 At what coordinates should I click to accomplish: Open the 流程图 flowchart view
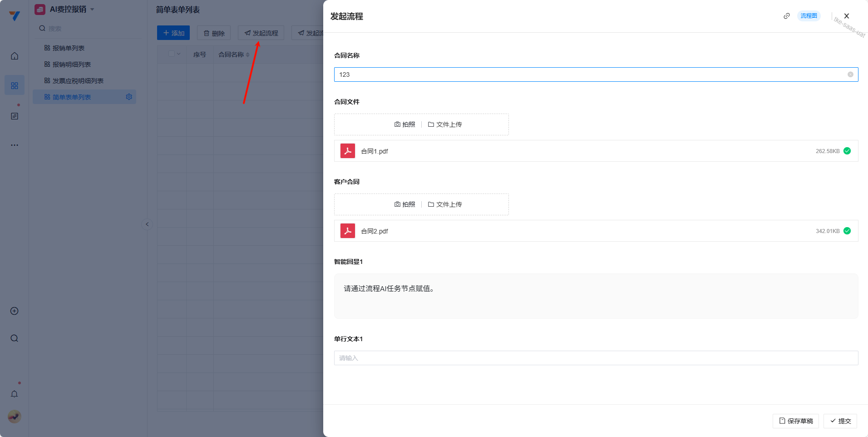tap(809, 16)
